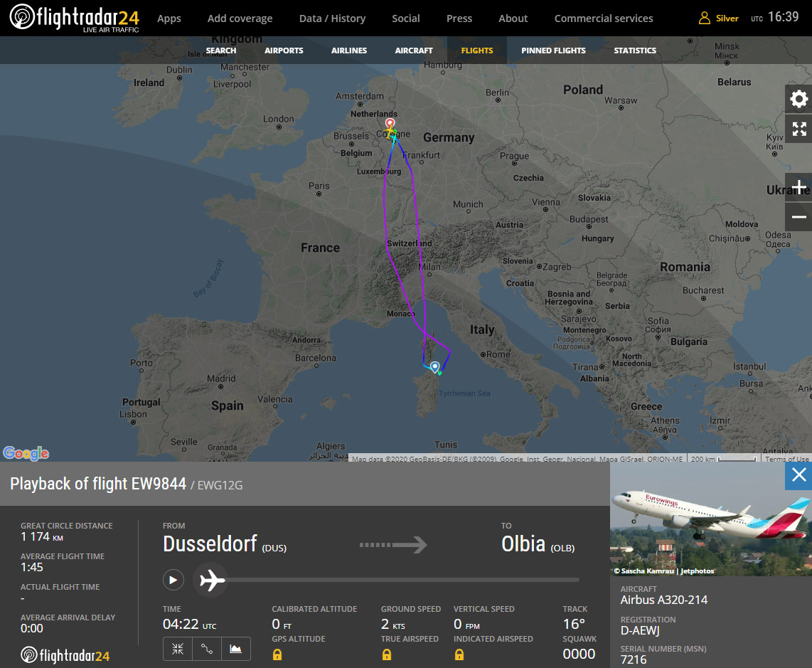
Task: Click registration D-AEWJ
Action: 639,631
